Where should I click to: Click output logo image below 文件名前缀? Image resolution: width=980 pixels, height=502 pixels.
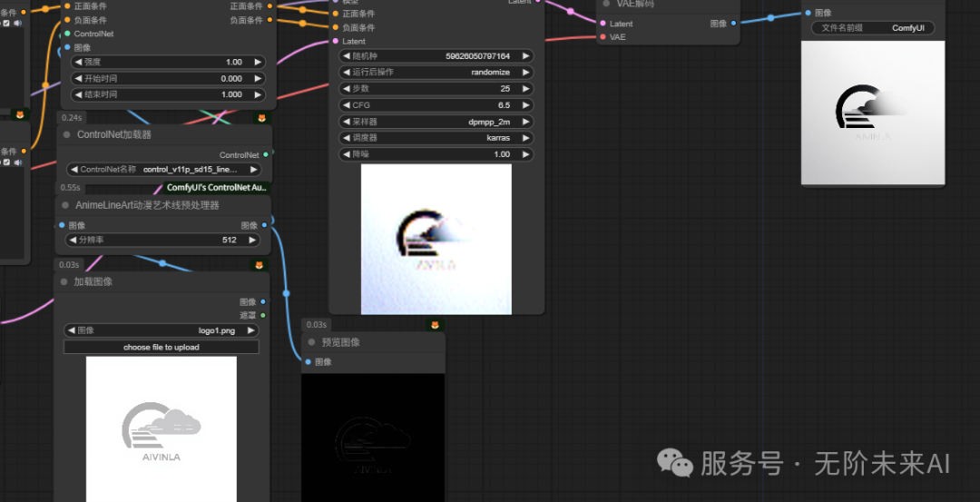click(873, 113)
